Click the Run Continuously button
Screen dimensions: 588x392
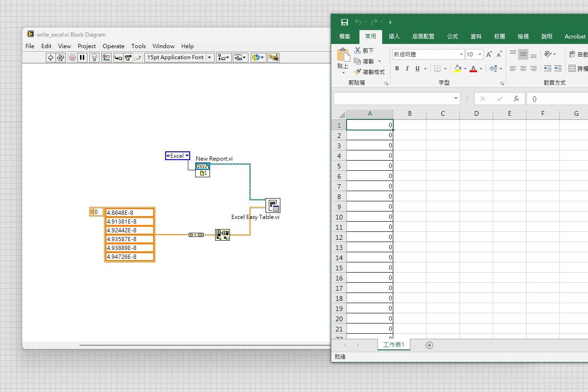pos(61,57)
